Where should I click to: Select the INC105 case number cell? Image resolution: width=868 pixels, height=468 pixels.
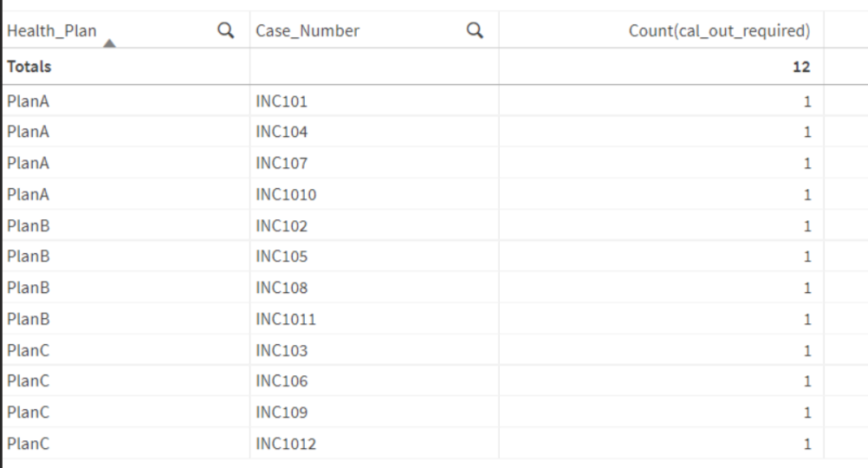point(282,257)
